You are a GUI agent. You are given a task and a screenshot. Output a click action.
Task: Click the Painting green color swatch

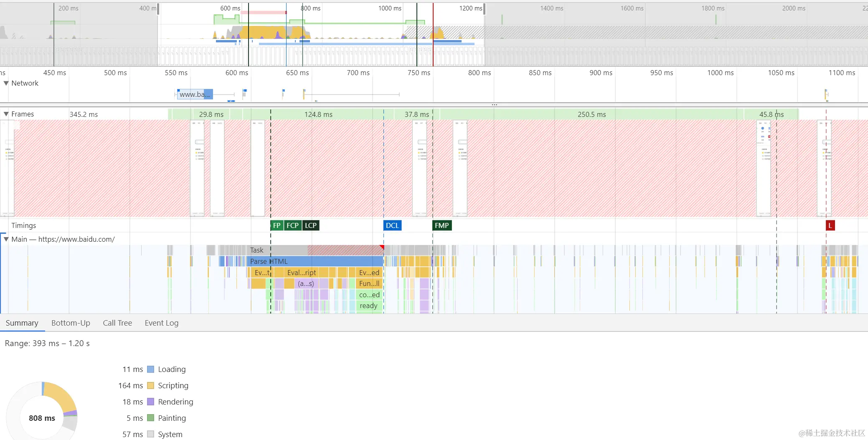151,418
